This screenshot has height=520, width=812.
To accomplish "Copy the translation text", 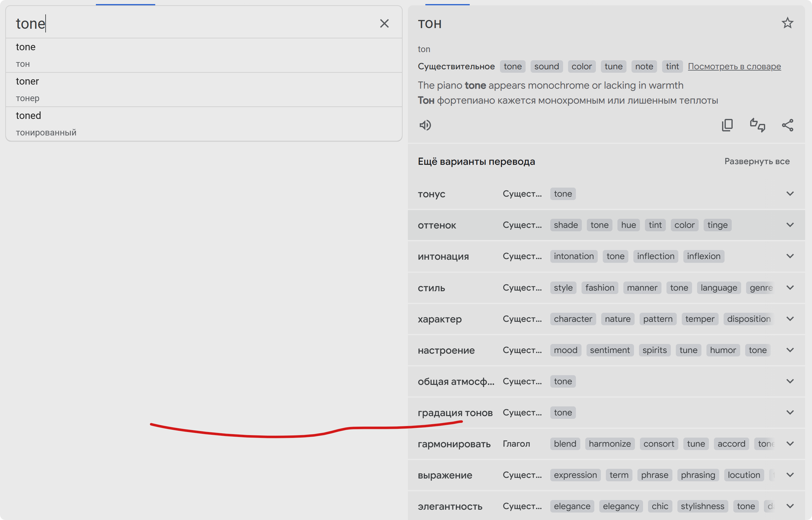I will [727, 125].
